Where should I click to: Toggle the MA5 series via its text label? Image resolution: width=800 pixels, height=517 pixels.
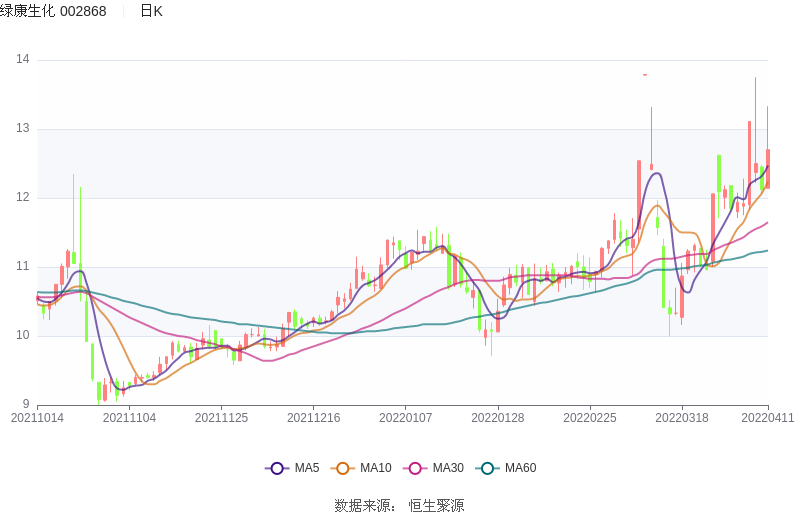306,468
